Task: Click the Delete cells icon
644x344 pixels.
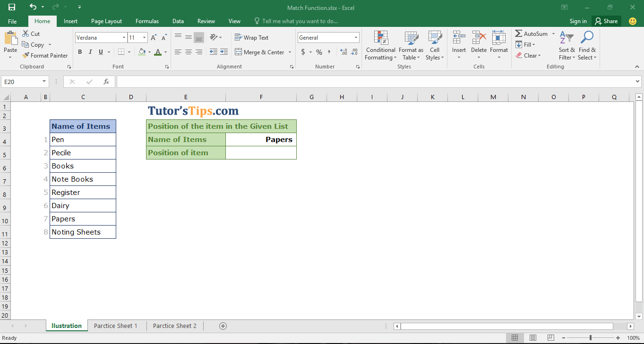Action: pos(479,38)
